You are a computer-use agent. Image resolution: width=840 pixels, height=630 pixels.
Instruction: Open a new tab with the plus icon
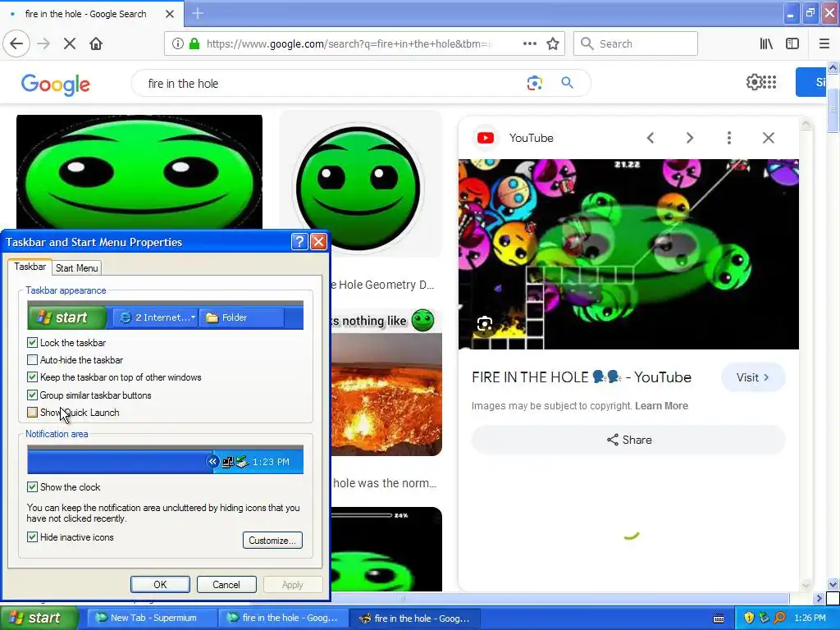pos(198,13)
